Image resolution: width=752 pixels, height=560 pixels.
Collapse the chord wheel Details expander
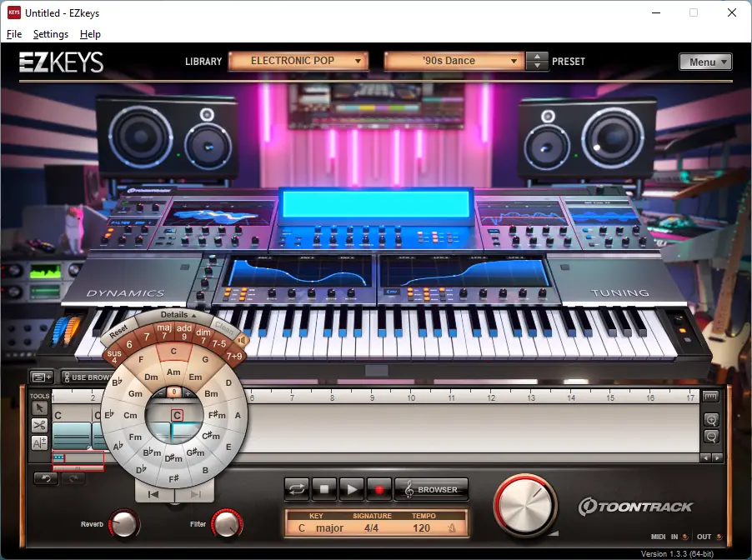[178, 315]
